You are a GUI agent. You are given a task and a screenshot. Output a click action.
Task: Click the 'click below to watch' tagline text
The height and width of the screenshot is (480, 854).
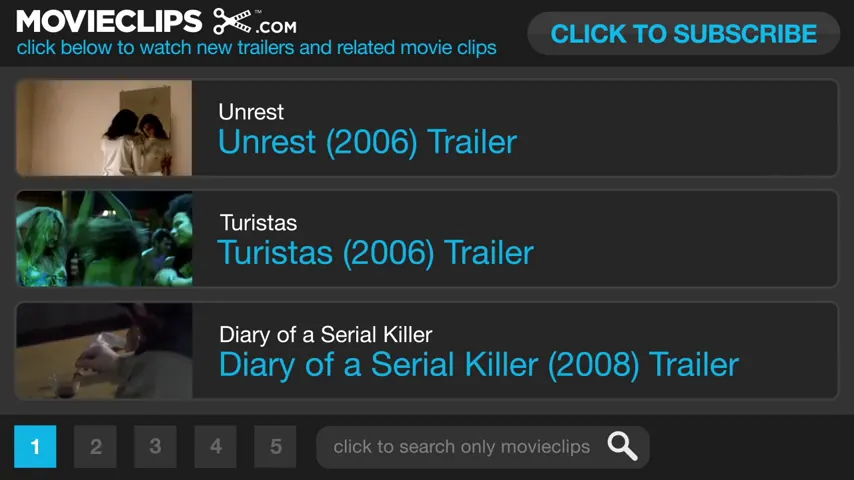256,47
